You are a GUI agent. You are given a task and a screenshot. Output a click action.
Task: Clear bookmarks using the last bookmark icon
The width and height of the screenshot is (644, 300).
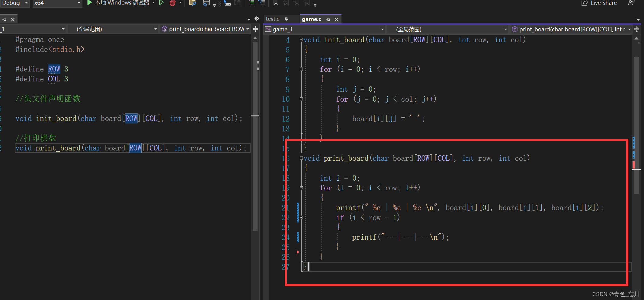(x=307, y=3)
